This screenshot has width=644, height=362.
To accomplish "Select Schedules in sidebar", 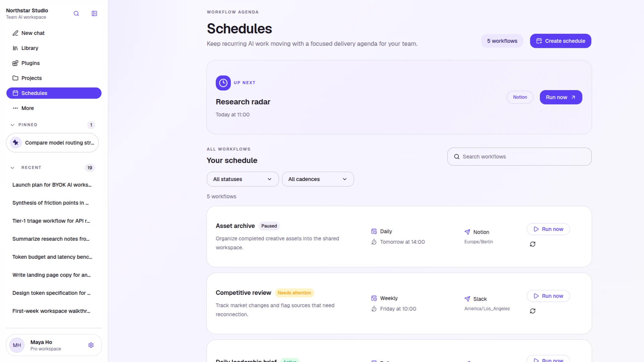I will (x=54, y=93).
